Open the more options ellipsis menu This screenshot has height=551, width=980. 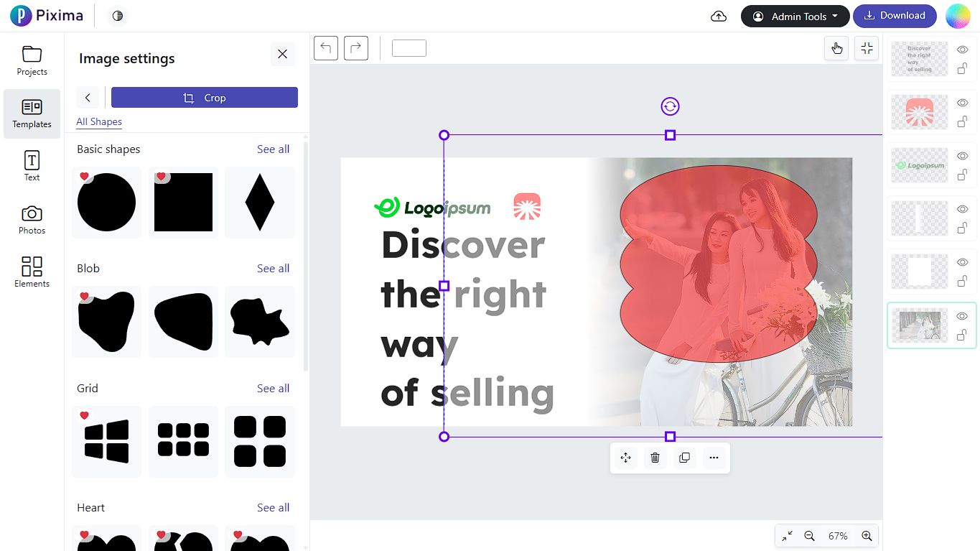[x=714, y=458]
